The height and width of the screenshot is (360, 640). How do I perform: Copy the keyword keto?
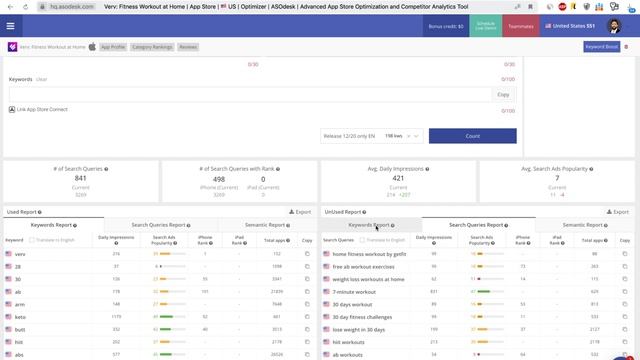[x=307, y=317]
